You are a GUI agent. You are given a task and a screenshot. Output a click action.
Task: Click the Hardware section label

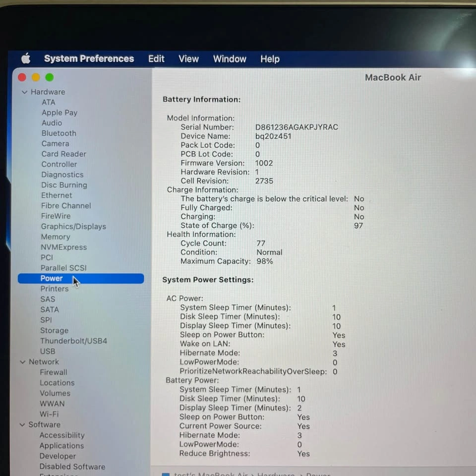[48, 92]
